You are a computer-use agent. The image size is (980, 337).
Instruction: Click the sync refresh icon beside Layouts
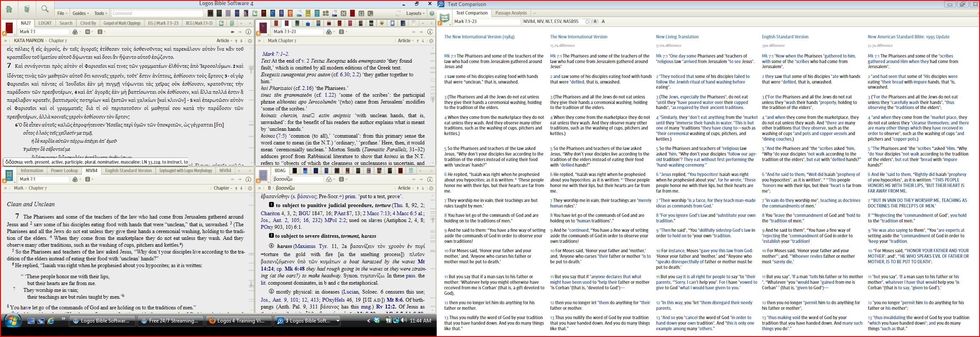point(398,13)
